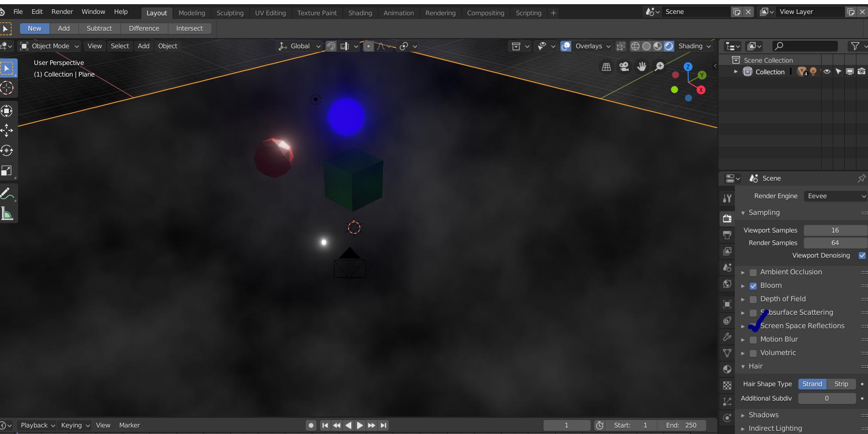
Task: Open Active Tool properties tab
Action: pos(727,198)
